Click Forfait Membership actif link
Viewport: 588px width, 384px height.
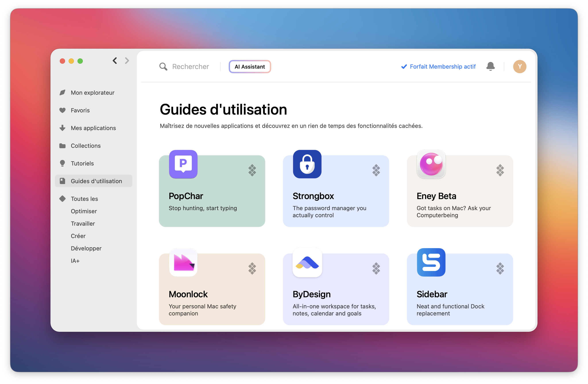point(443,67)
